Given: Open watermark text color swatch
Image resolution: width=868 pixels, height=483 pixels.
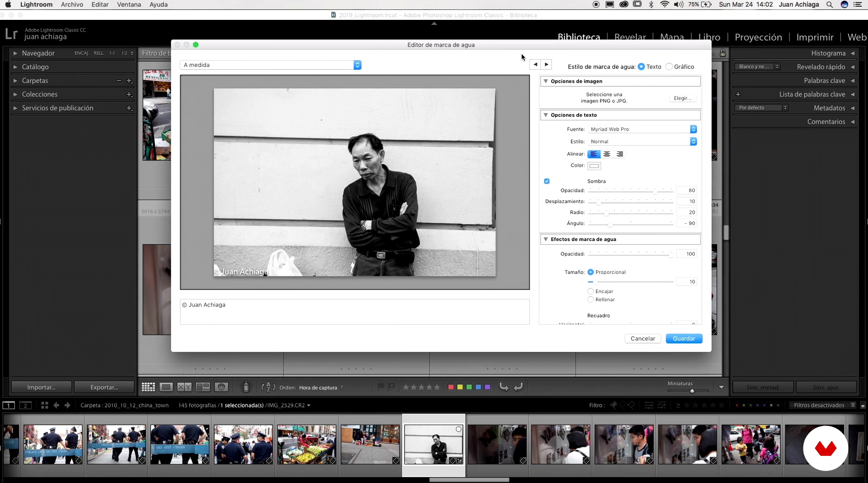Looking at the screenshot, I should pos(594,166).
